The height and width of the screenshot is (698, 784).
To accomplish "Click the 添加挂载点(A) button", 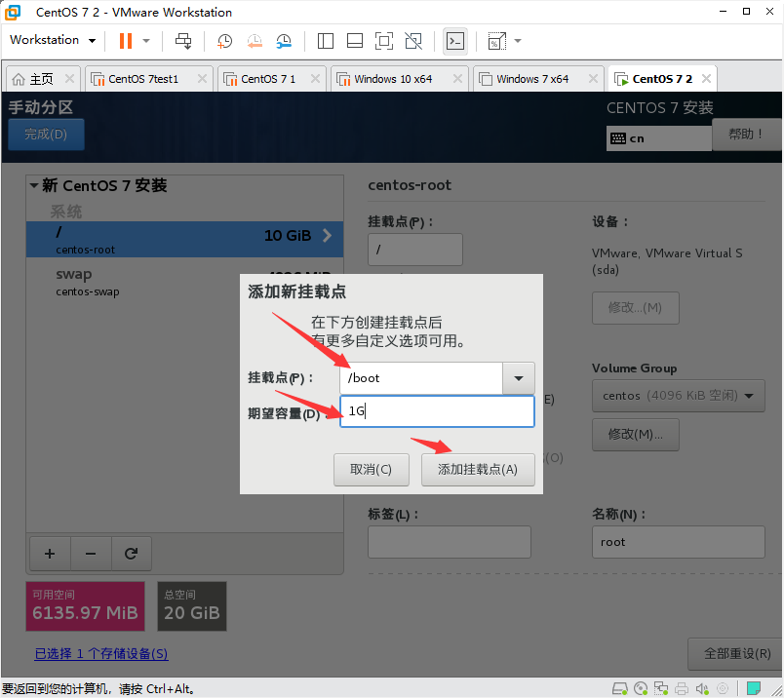I will coord(478,470).
